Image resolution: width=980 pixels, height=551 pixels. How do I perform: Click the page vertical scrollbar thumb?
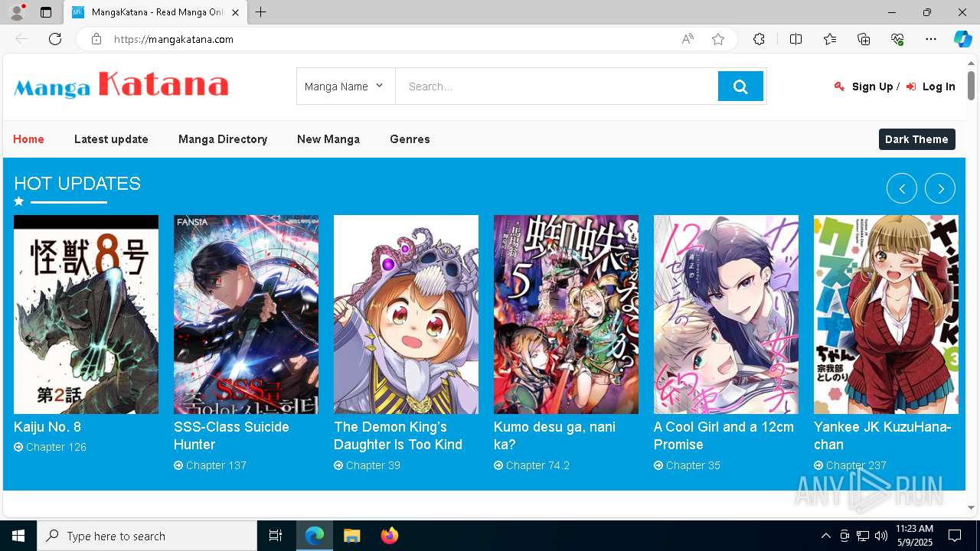[x=971, y=84]
